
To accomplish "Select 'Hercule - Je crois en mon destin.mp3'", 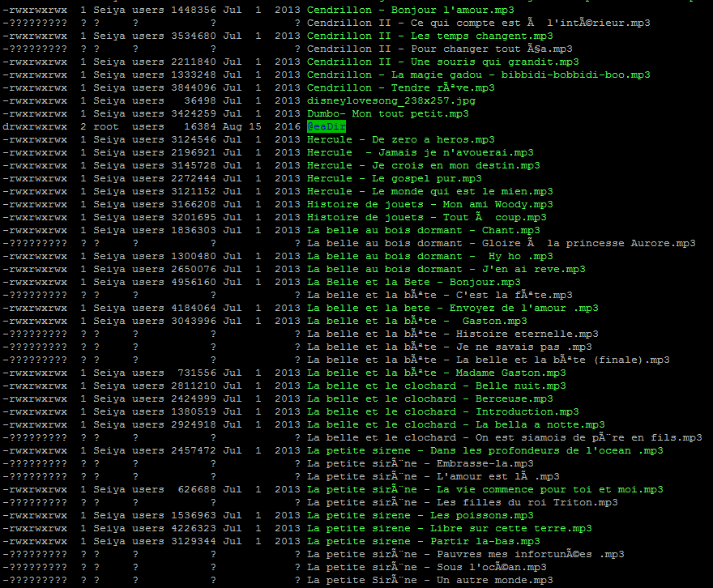I will [424, 165].
